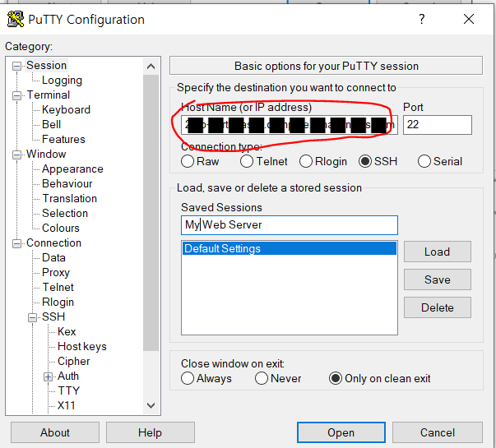
Task: Click the About button
Action: [55, 432]
